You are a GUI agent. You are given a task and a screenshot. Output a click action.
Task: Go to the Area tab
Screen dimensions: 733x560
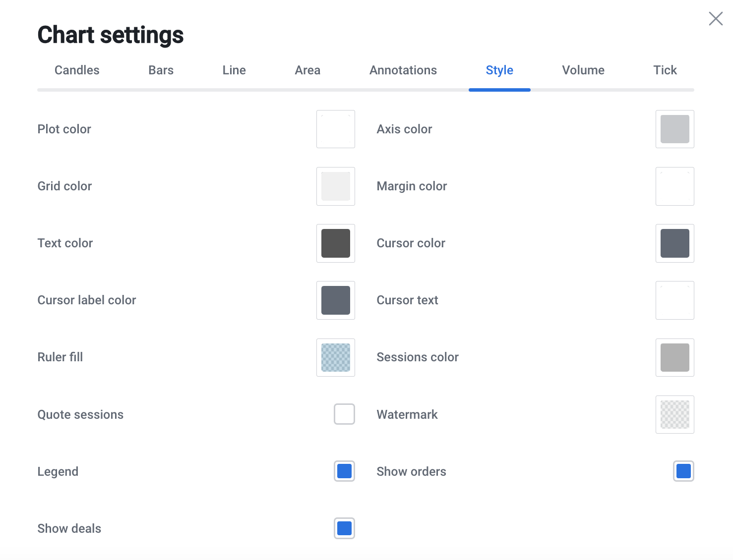pos(307,70)
